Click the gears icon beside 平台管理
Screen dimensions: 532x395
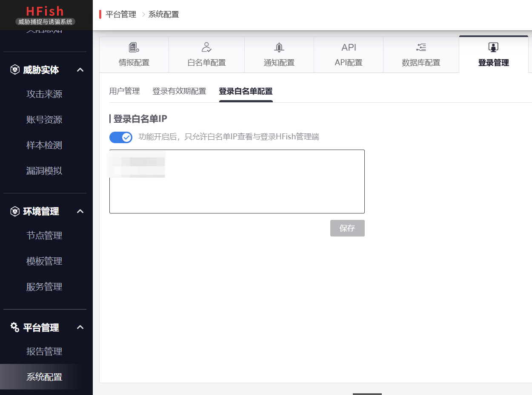(14, 327)
